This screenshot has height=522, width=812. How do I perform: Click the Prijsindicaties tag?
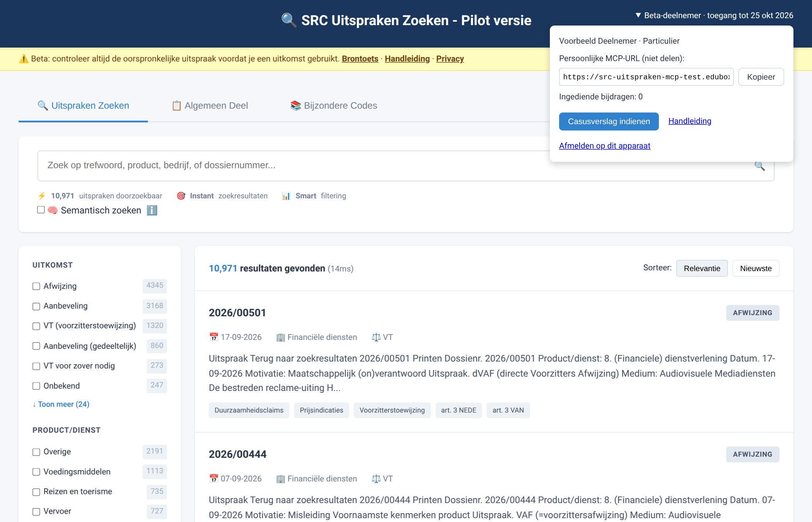(x=322, y=410)
